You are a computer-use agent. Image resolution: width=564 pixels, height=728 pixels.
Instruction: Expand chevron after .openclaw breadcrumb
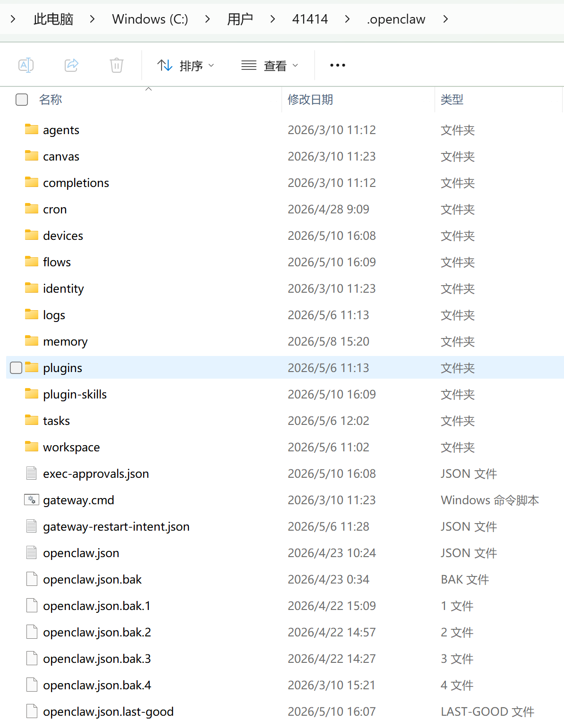coord(445,19)
